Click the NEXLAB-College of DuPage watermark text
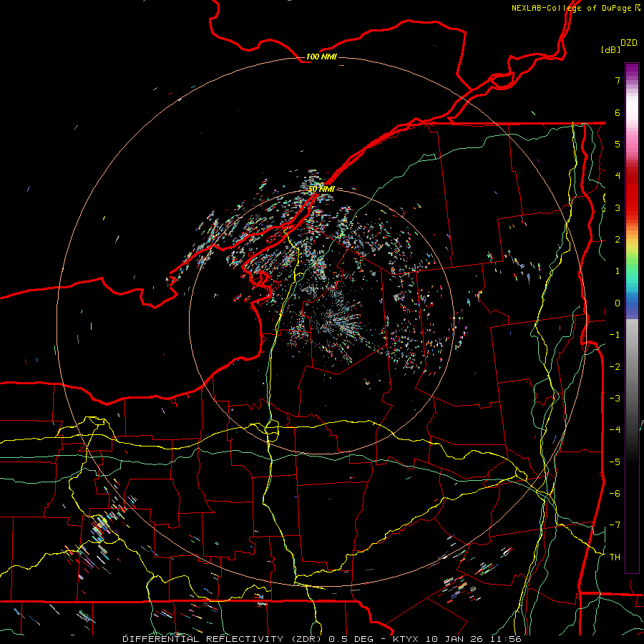 [x=575, y=8]
